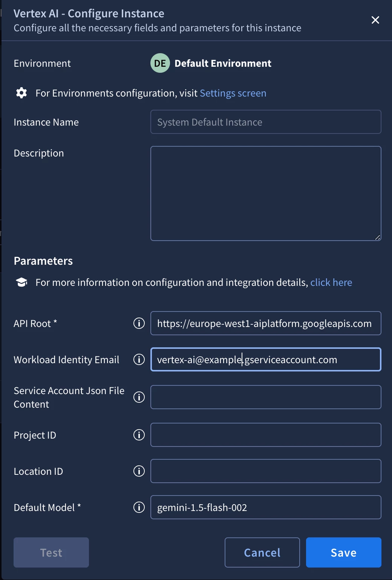The width and height of the screenshot is (392, 580).
Task: Open the 'click here' documentation link
Action: coord(331,282)
